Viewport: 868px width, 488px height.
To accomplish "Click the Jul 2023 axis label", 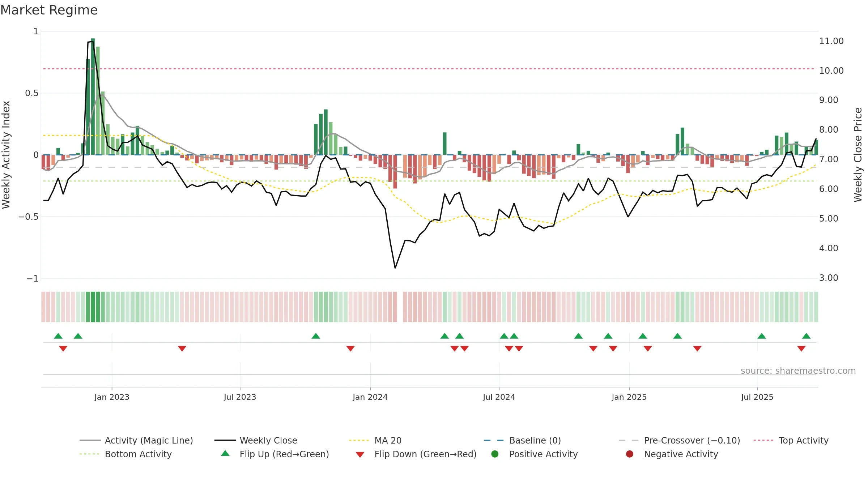I will pos(240,397).
